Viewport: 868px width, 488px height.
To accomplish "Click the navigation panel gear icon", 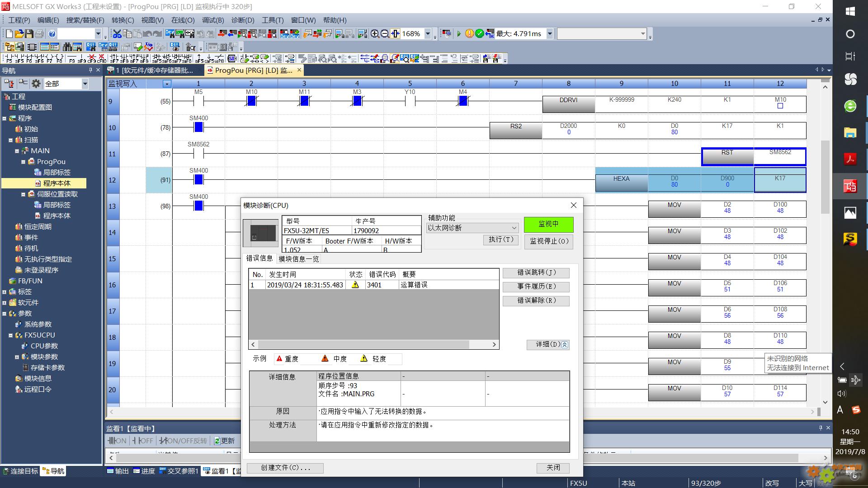I will pyautogui.click(x=36, y=84).
